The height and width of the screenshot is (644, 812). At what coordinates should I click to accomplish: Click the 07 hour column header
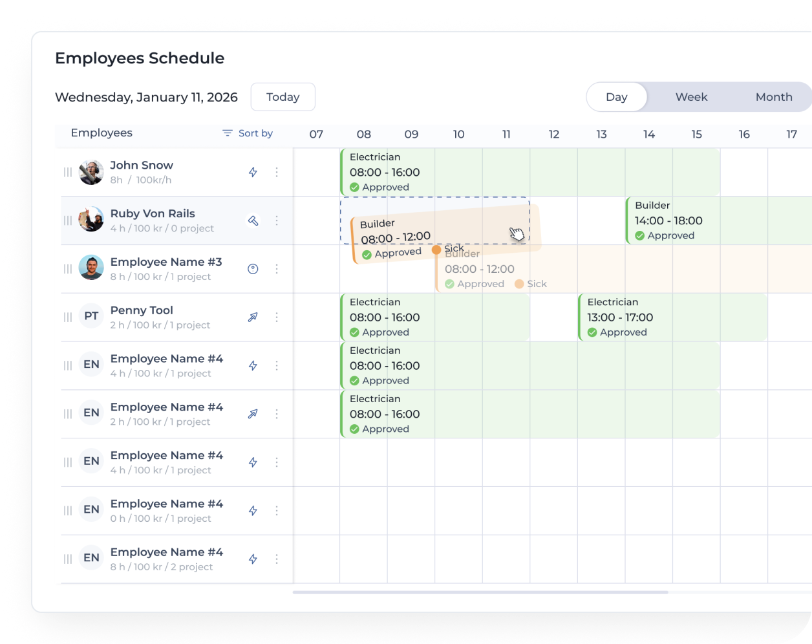(x=316, y=134)
